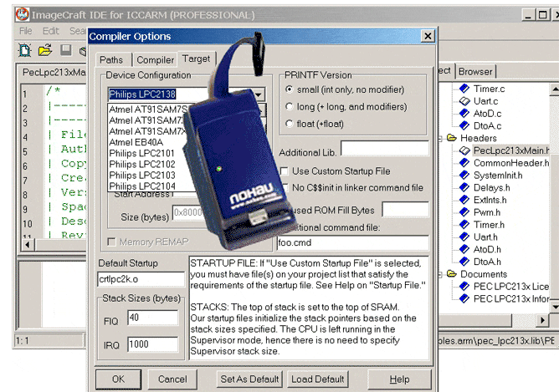Click the SystemInit.h file icon

click(464, 175)
